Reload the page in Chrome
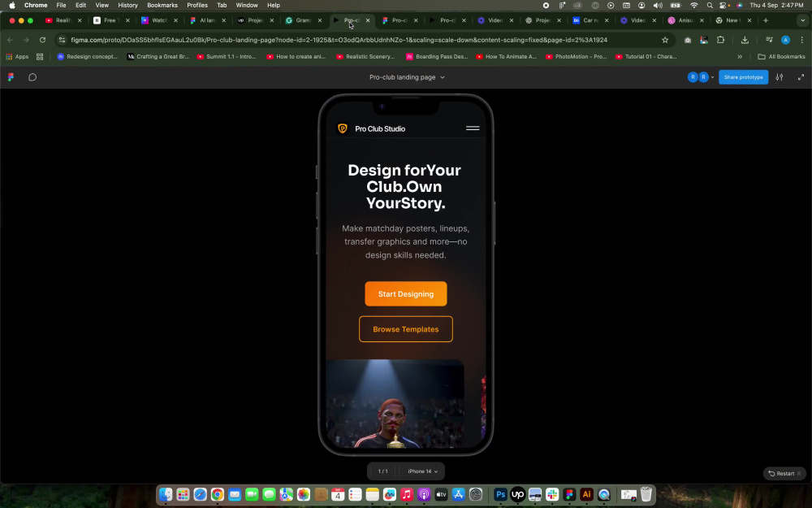 (x=42, y=40)
